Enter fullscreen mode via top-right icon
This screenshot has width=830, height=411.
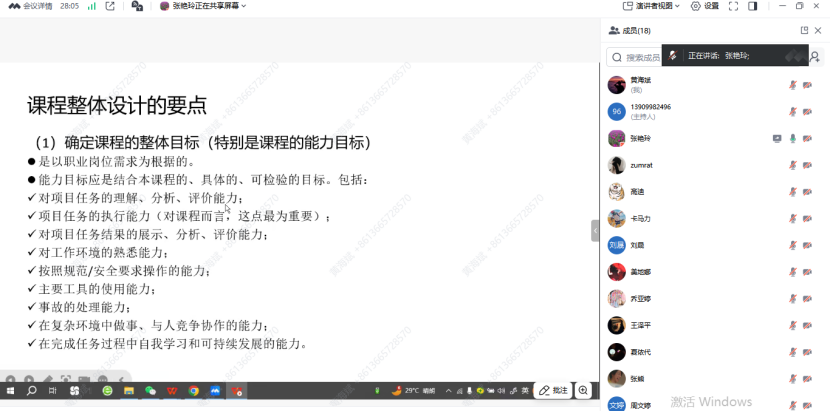tap(733, 6)
